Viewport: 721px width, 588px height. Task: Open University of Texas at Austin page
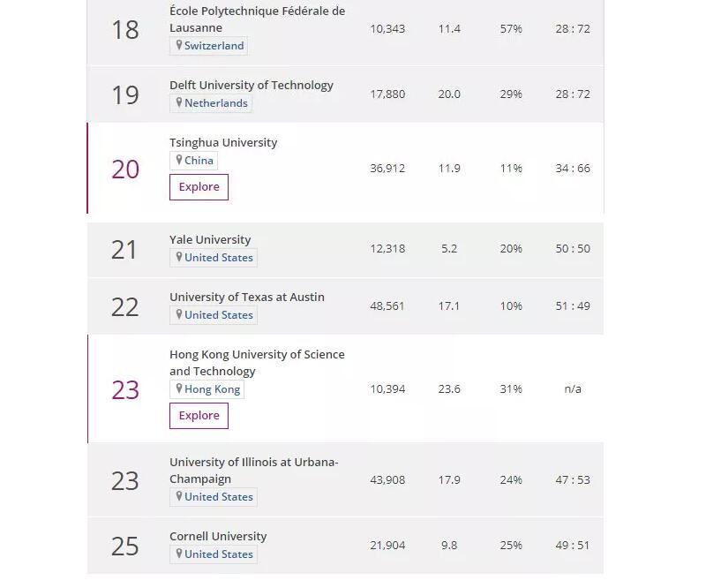(x=247, y=297)
